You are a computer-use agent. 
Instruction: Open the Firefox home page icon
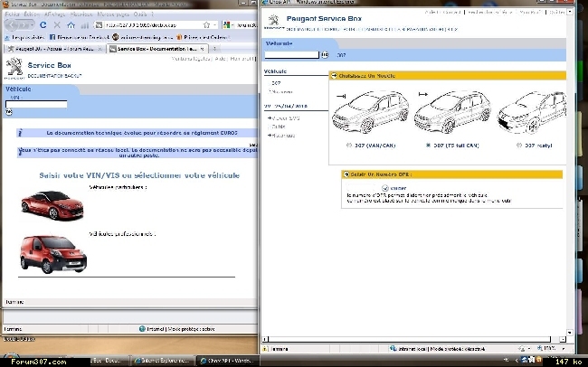pos(71,25)
